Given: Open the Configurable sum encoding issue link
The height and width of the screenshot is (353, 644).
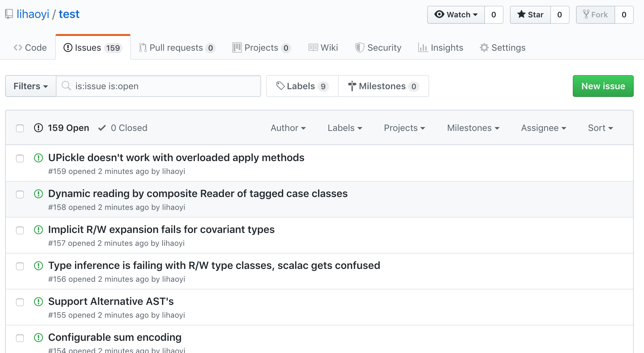Looking at the screenshot, I should click(x=115, y=337).
